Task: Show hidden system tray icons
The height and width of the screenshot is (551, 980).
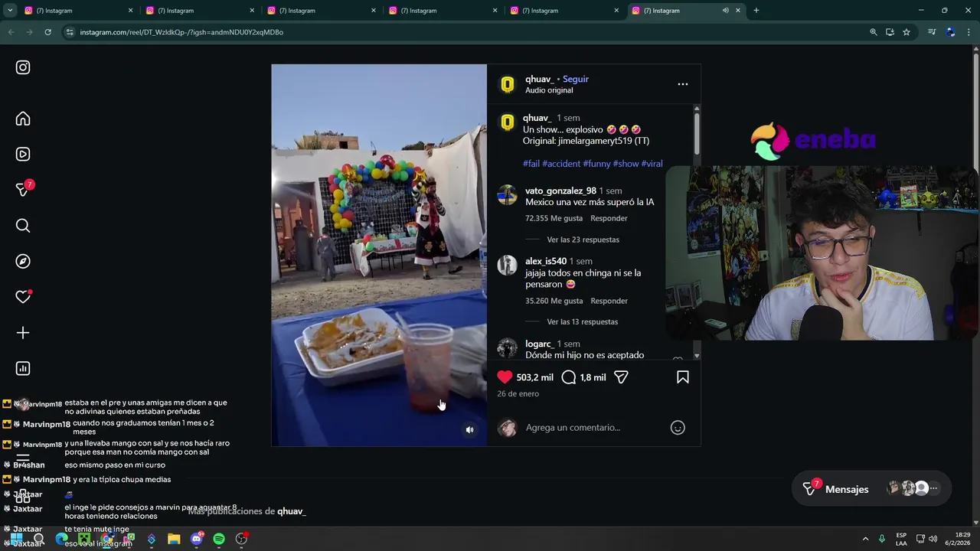Action: [x=865, y=539]
